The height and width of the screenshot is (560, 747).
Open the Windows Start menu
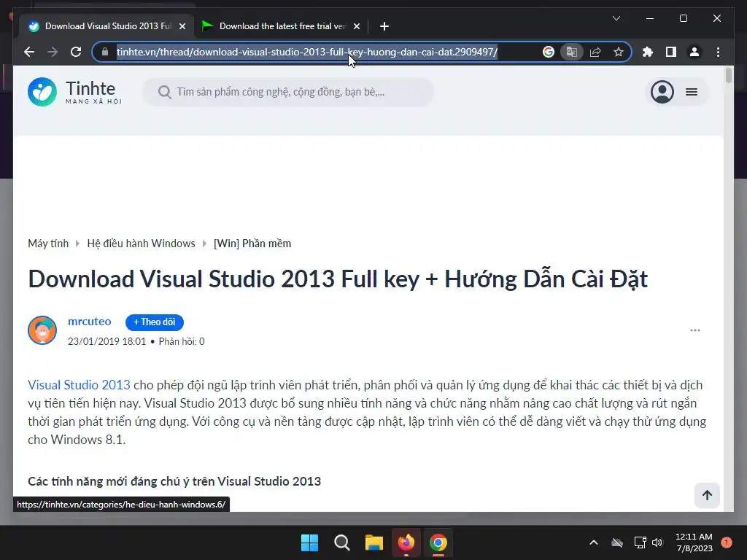(x=309, y=542)
